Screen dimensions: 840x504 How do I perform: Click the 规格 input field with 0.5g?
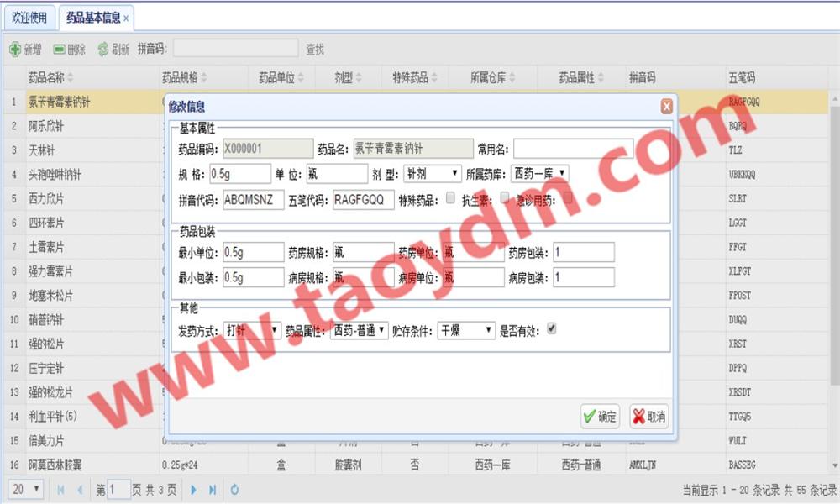tap(240, 174)
